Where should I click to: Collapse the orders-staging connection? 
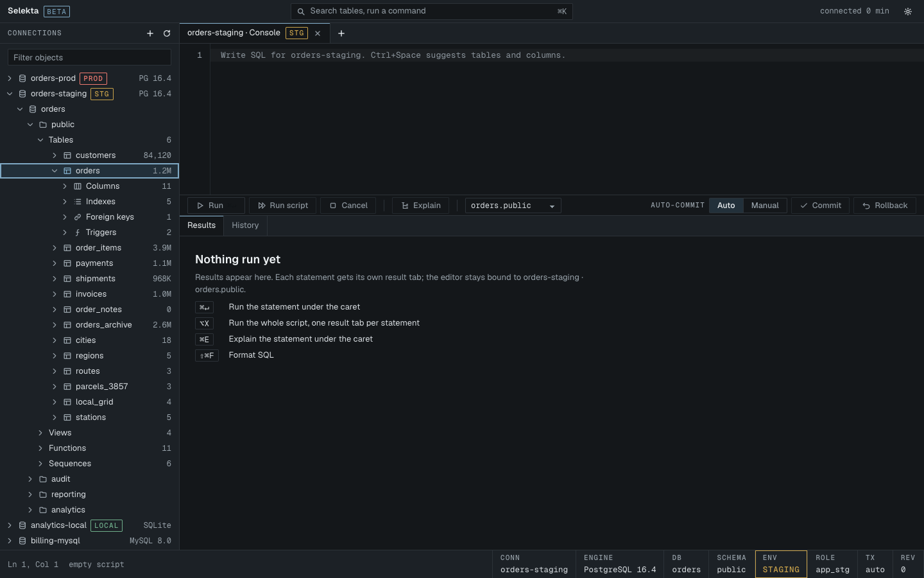tap(10, 94)
